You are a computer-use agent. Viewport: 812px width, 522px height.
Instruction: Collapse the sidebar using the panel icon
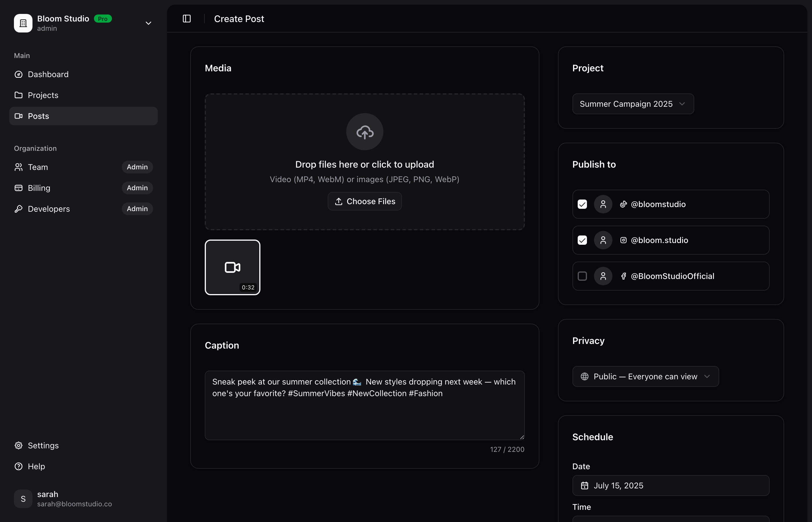point(187,19)
